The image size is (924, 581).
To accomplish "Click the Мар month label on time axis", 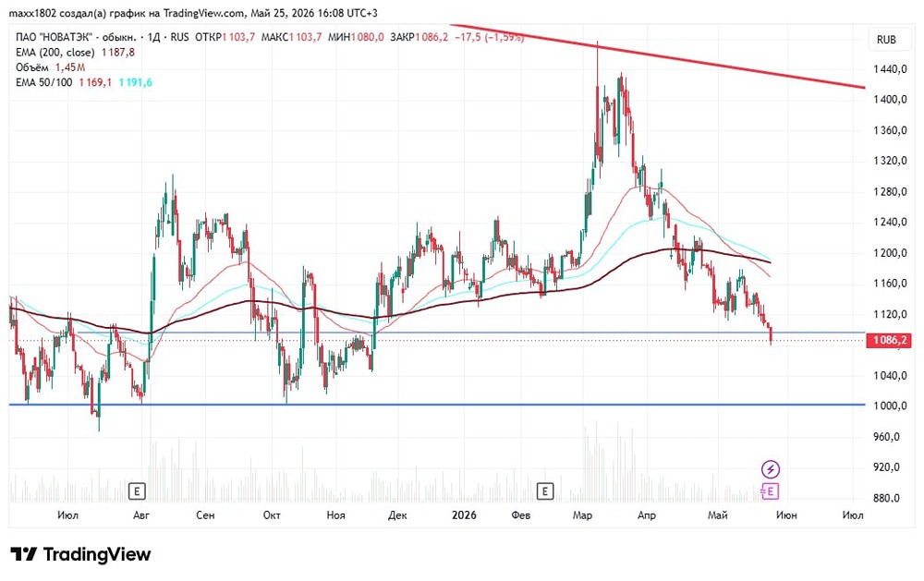I will [x=582, y=515].
